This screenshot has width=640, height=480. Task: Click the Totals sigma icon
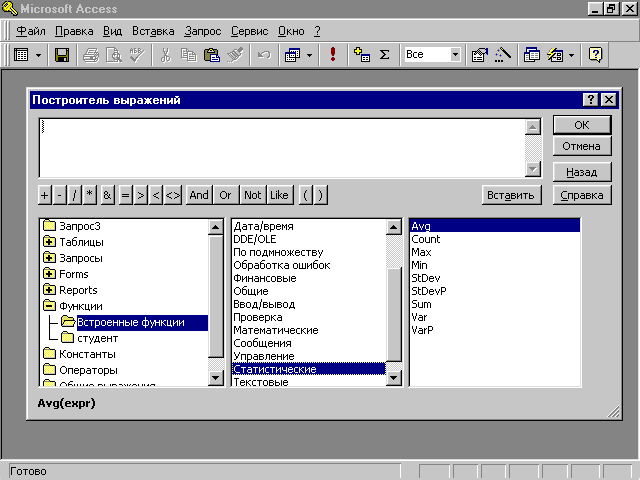pos(384,55)
